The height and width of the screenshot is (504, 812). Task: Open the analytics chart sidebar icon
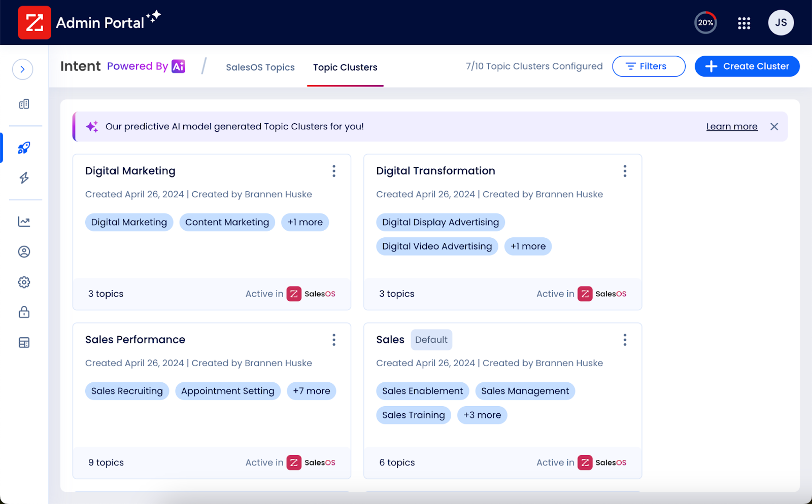tap(24, 222)
